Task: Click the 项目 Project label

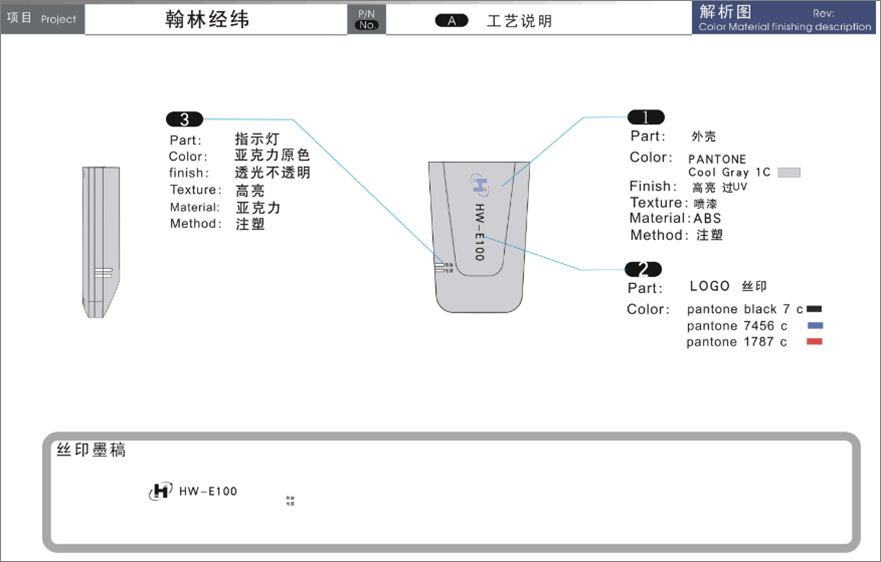Action: pos(41,18)
